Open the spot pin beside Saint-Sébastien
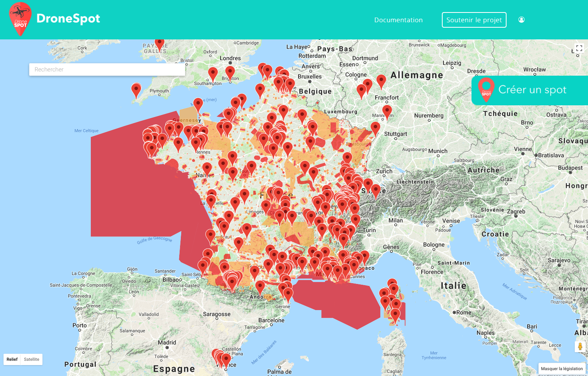This screenshot has height=376, width=588. [203, 267]
